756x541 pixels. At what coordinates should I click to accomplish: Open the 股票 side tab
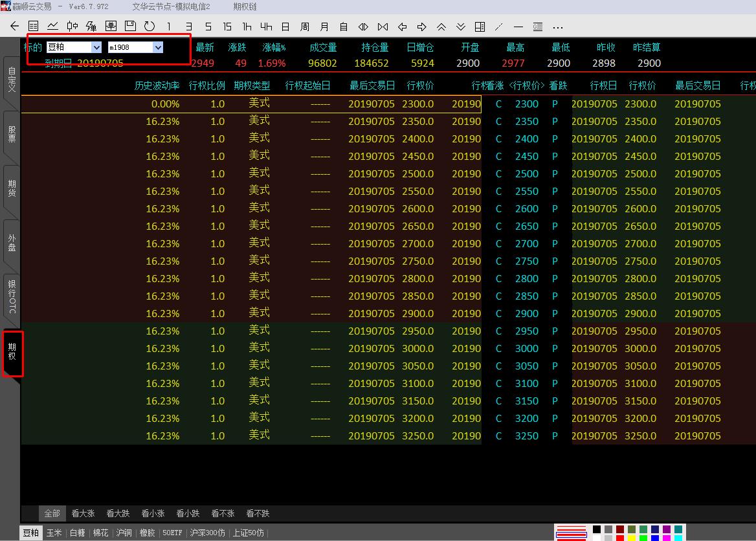click(x=12, y=134)
